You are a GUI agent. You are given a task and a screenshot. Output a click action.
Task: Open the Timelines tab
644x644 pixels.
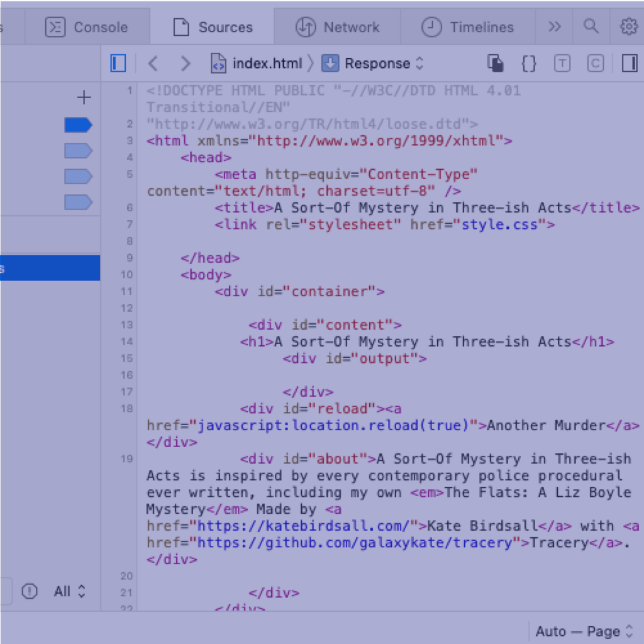point(468,27)
